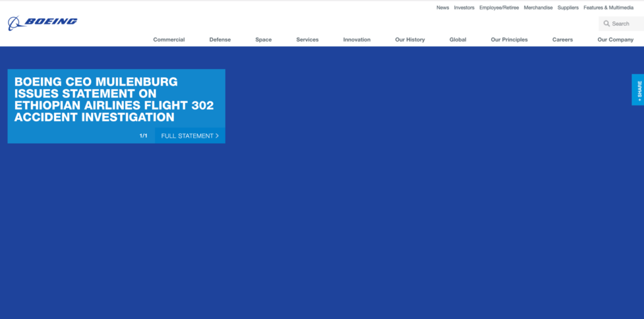Open the Investors link
This screenshot has width=644, height=319.
pyautogui.click(x=464, y=8)
